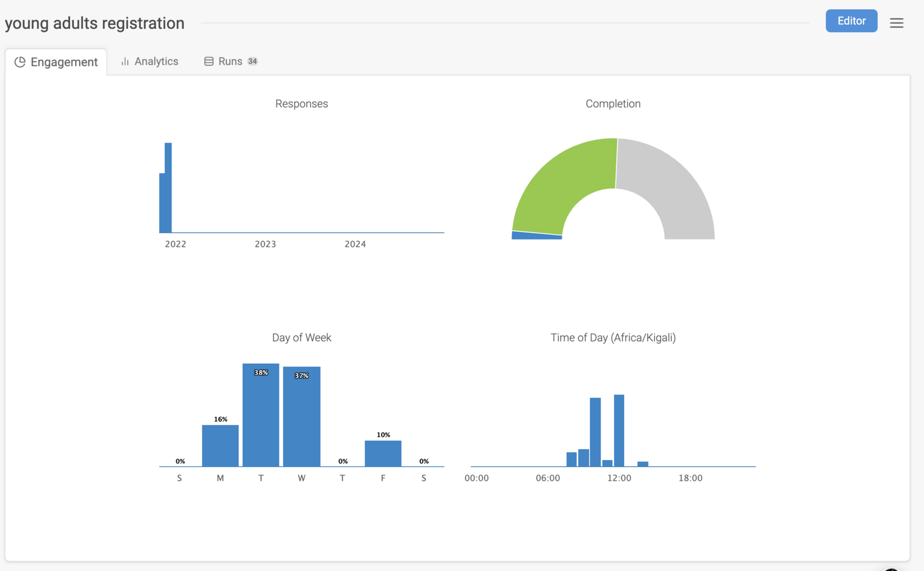Click the Wednesday 37% bar

point(301,417)
